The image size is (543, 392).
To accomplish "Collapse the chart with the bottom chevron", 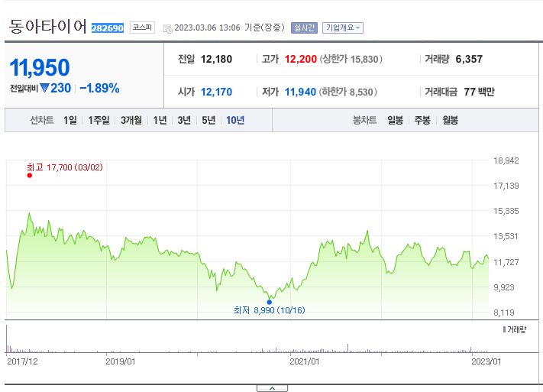I will (272, 388).
